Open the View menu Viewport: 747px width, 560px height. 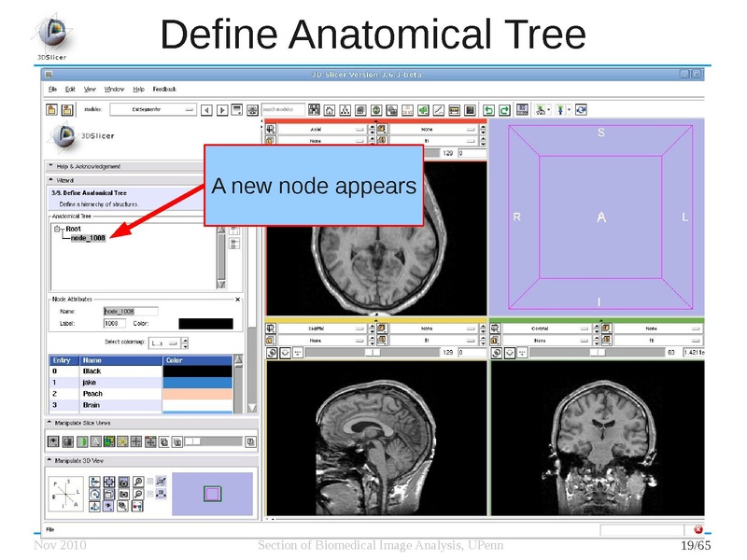[x=90, y=88]
